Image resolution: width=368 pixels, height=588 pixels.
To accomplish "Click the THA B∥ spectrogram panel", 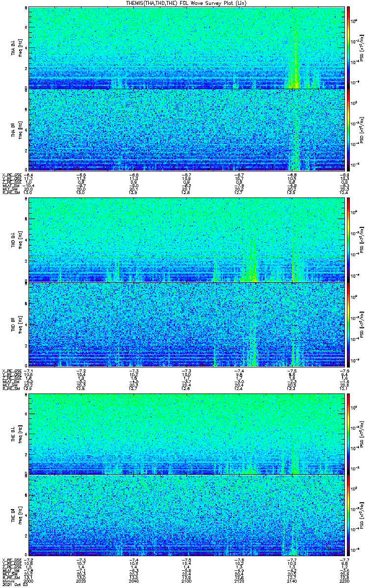I will [x=186, y=130].
